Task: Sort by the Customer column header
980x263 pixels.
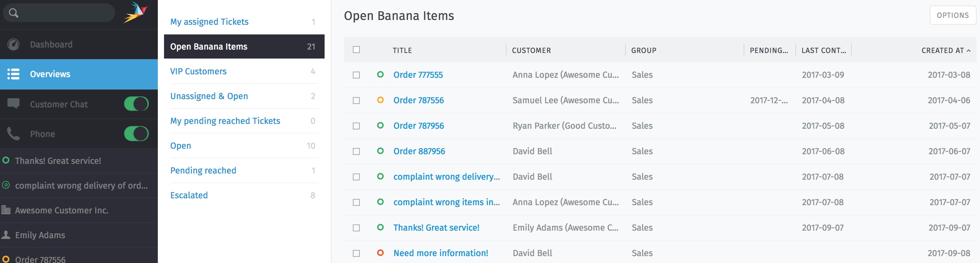Action: pos(531,51)
